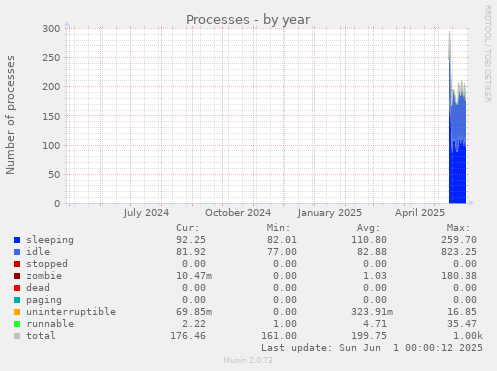Click total max value 1.00k

pos(468,336)
